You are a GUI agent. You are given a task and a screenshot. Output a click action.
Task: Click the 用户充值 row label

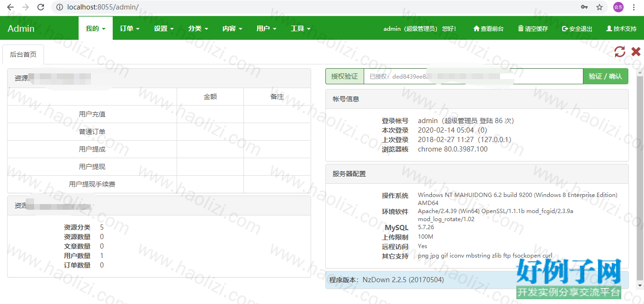92,114
